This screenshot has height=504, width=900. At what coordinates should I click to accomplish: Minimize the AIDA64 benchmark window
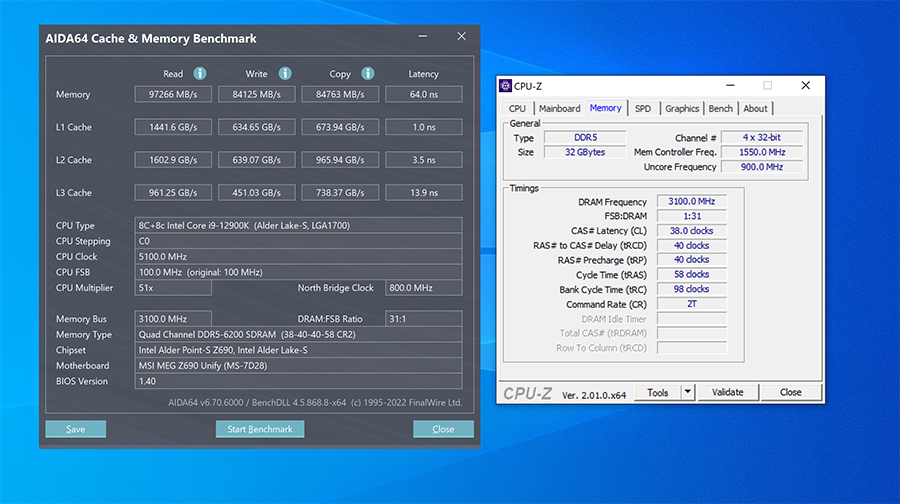[425, 37]
